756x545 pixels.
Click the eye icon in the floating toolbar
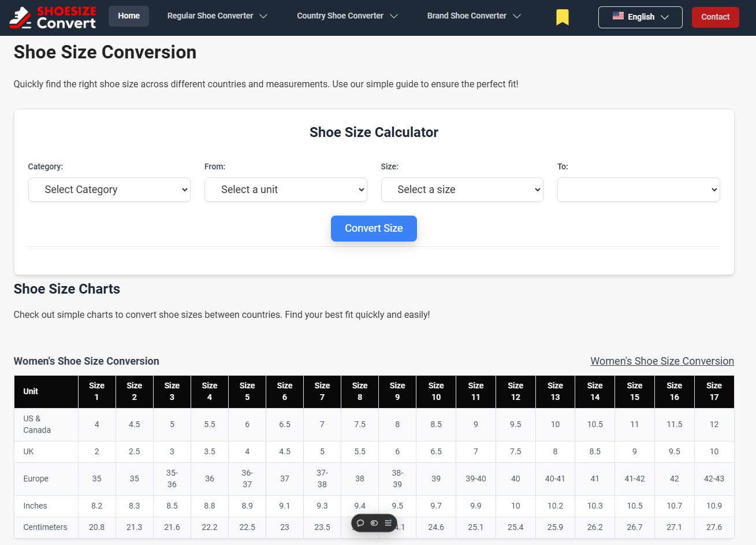(374, 522)
